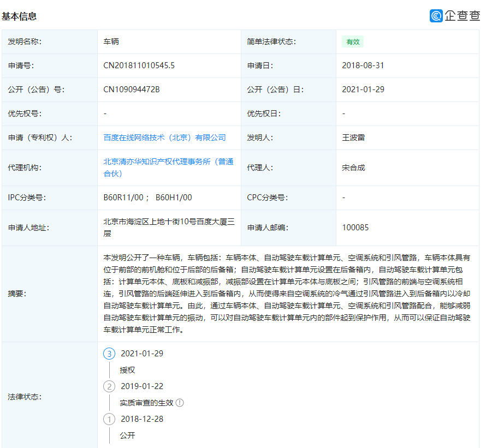
Task: Click the 公开 legal status entry
Action: (x=127, y=435)
